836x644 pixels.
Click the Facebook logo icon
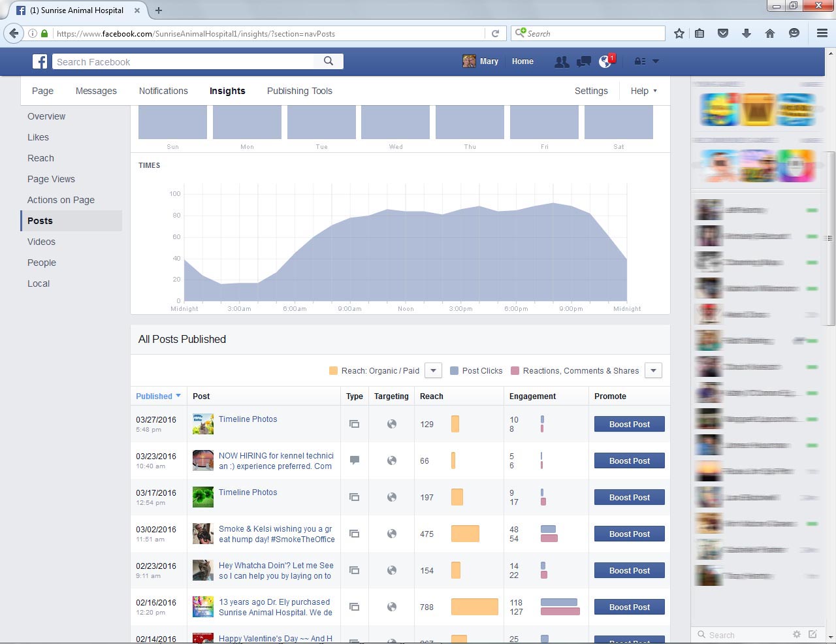click(x=40, y=61)
